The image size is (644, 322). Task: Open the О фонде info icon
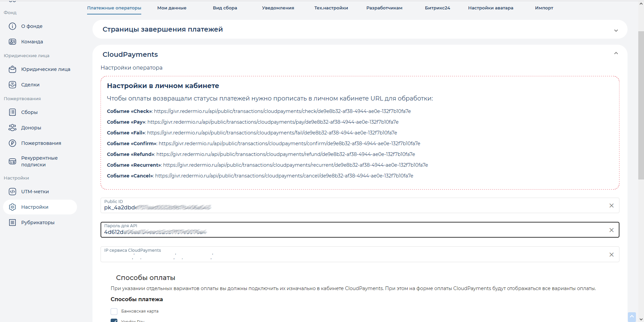click(x=12, y=26)
